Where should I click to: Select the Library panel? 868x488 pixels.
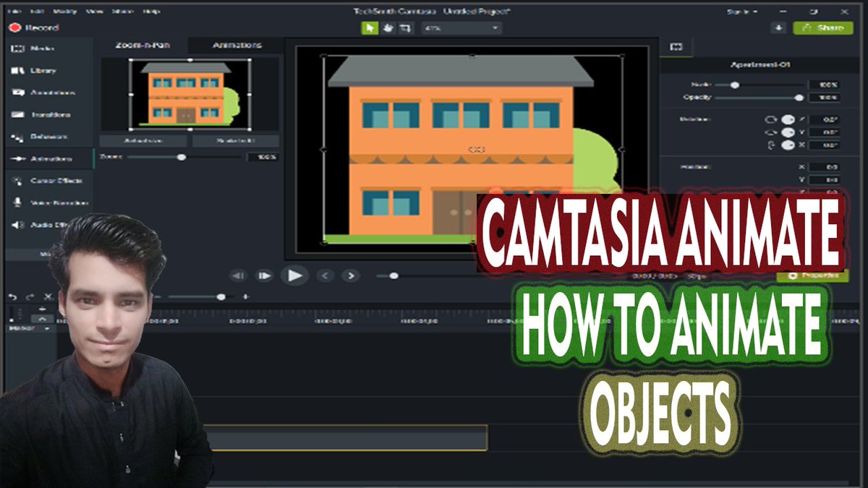pyautogui.click(x=33, y=71)
